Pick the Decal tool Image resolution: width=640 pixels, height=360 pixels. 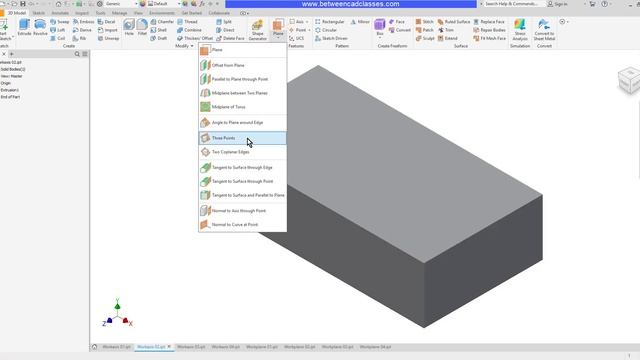107,22
